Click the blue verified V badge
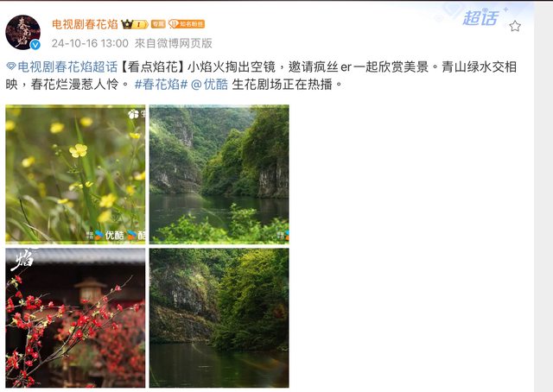 coord(35,45)
